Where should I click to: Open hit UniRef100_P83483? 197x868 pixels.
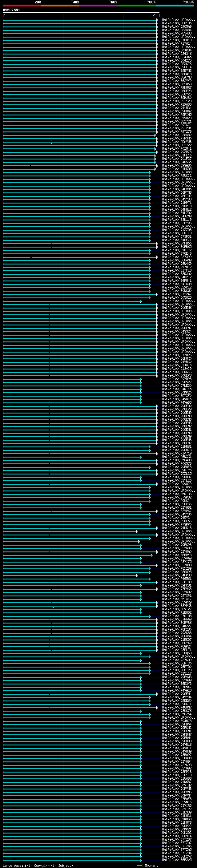(x=177, y=33)
